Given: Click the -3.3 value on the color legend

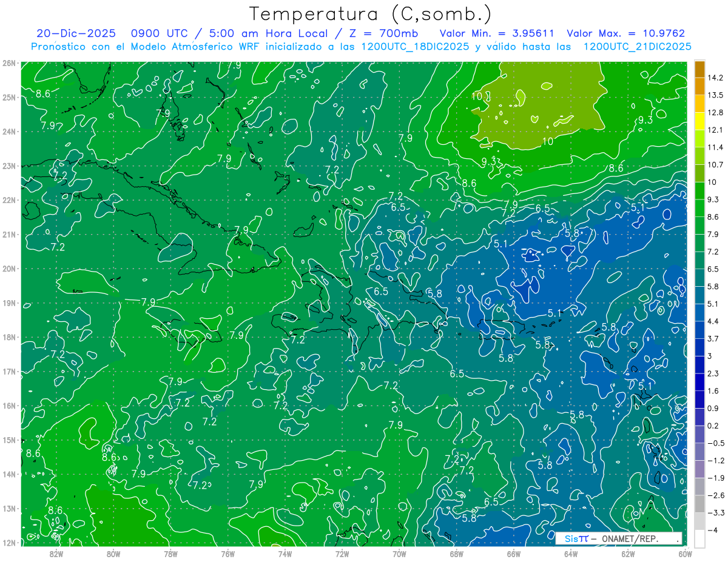Looking at the screenshot, I should [x=716, y=513].
